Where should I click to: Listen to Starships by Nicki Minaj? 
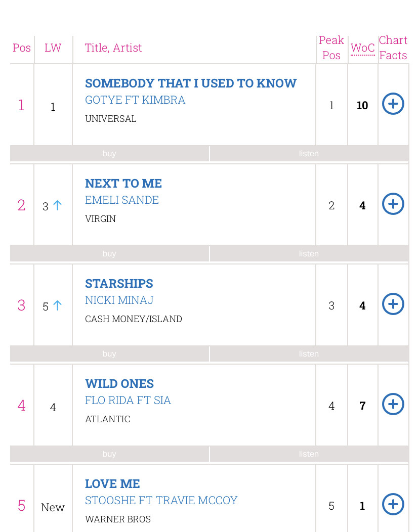pyautogui.click(x=309, y=354)
